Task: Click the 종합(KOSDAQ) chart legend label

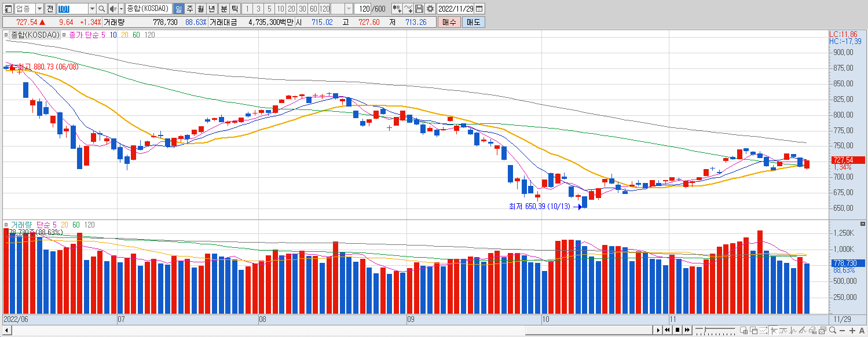Action: click(35, 35)
